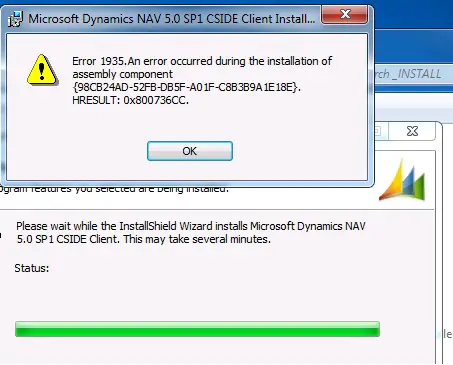Image resolution: width=453 pixels, height=365 pixels.
Task: Click OK in the Error 1935 dialog
Action: coord(190,151)
